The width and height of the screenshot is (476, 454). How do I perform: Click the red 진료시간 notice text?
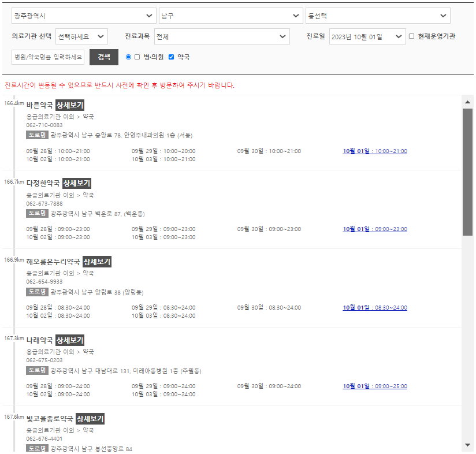[x=120, y=85]
